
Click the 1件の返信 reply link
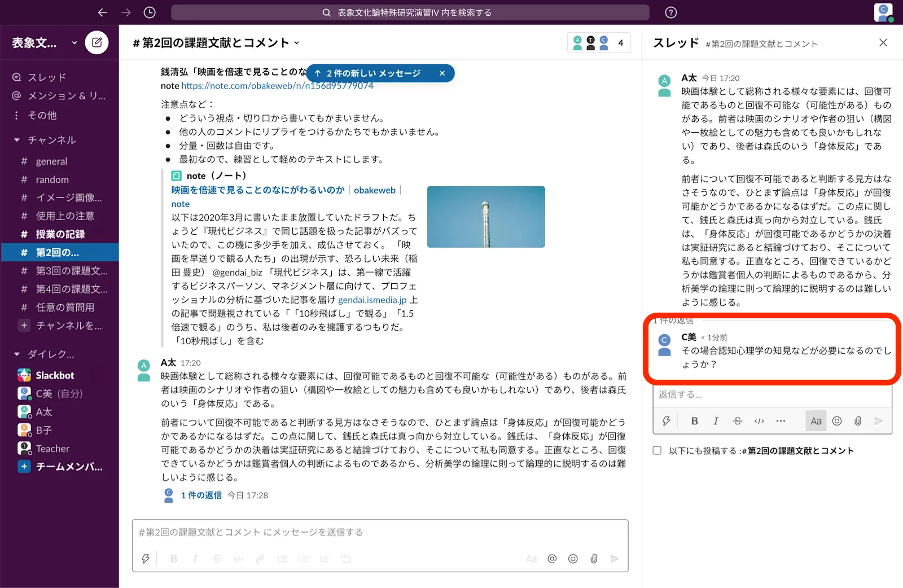[x=201, y=495]
